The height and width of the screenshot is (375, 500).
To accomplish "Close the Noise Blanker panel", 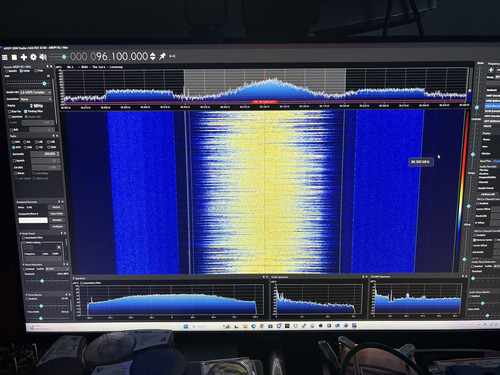I will [x=70, y=294].
